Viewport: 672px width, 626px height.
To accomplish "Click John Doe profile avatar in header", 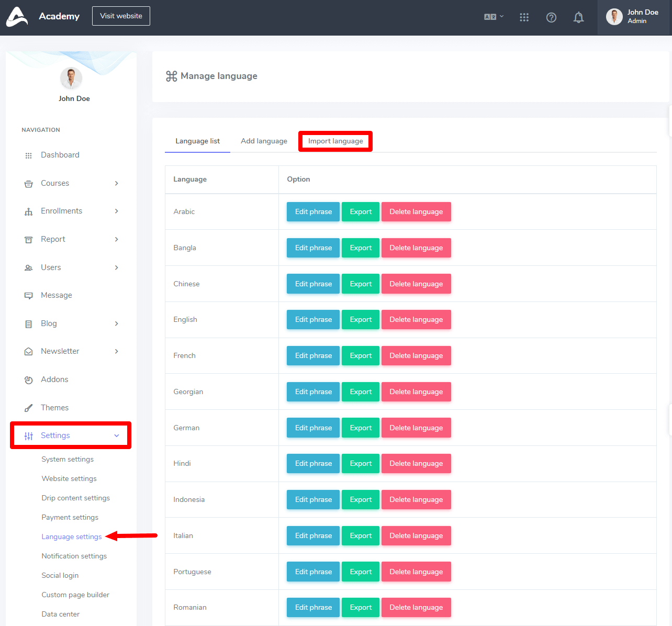I will [614, 17].
